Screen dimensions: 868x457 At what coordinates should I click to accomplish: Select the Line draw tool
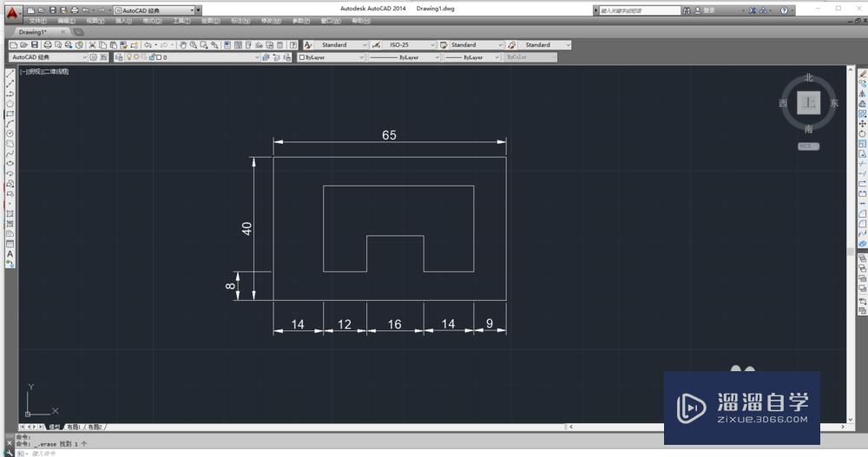(10, 74)
